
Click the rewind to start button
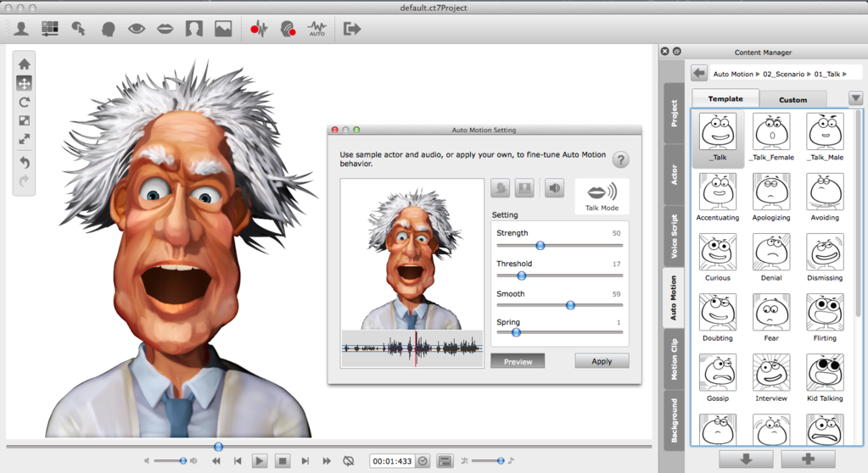pos(216,461)
